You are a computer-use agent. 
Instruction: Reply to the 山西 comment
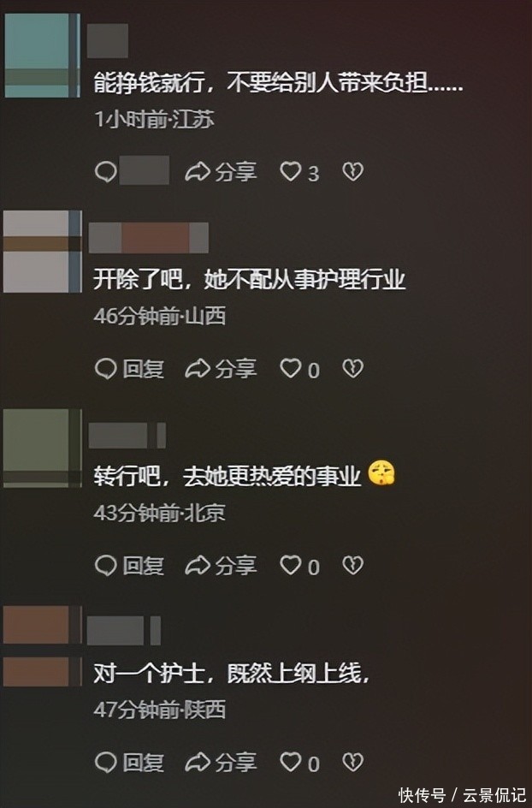tap(130, 368)
